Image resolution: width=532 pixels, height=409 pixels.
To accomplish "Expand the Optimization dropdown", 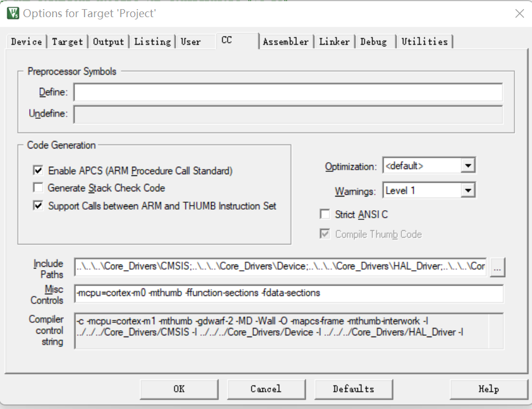I will pyautogui.click(x=467, y=166).
